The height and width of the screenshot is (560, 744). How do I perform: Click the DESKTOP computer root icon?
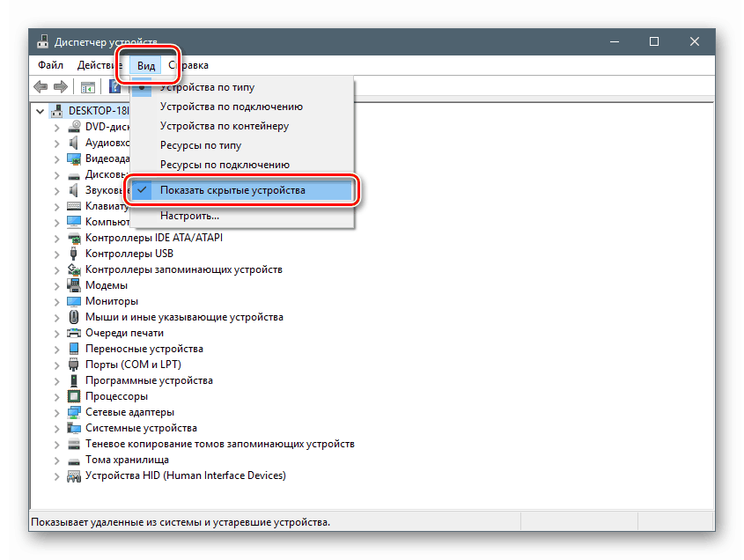57,111
